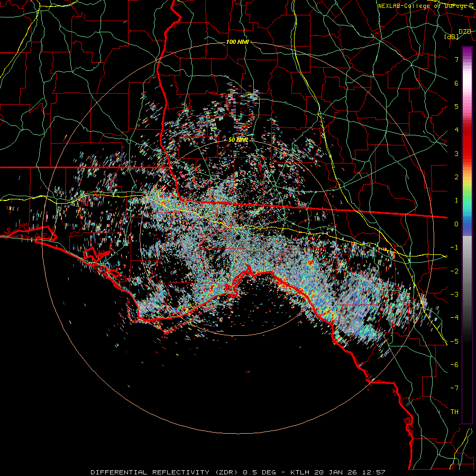Click the "3" tick on the color scale
The height and width of the screenshot is (476, 476).
point(456,153)
